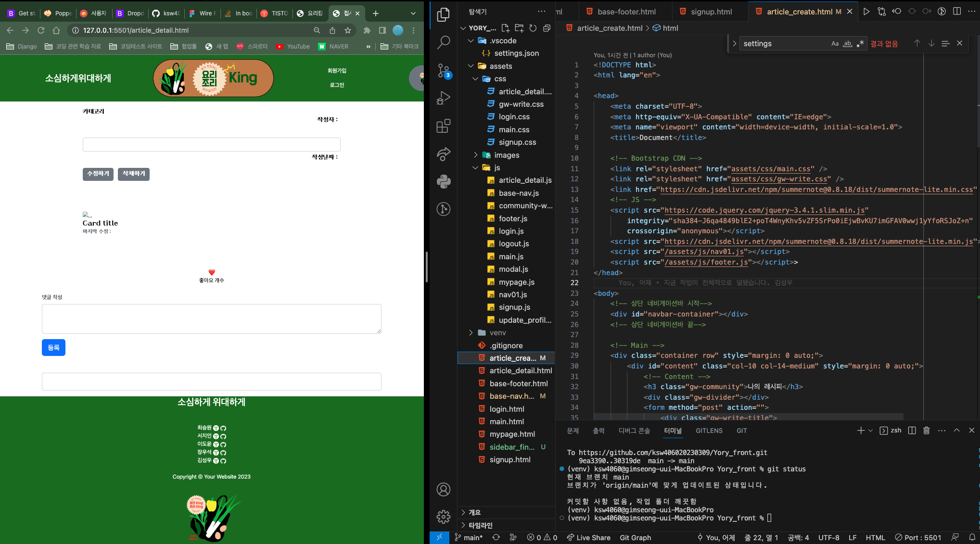980x544 pixels.
Task: Click the 수정하기 button on the web page
Action: [98, 174]
